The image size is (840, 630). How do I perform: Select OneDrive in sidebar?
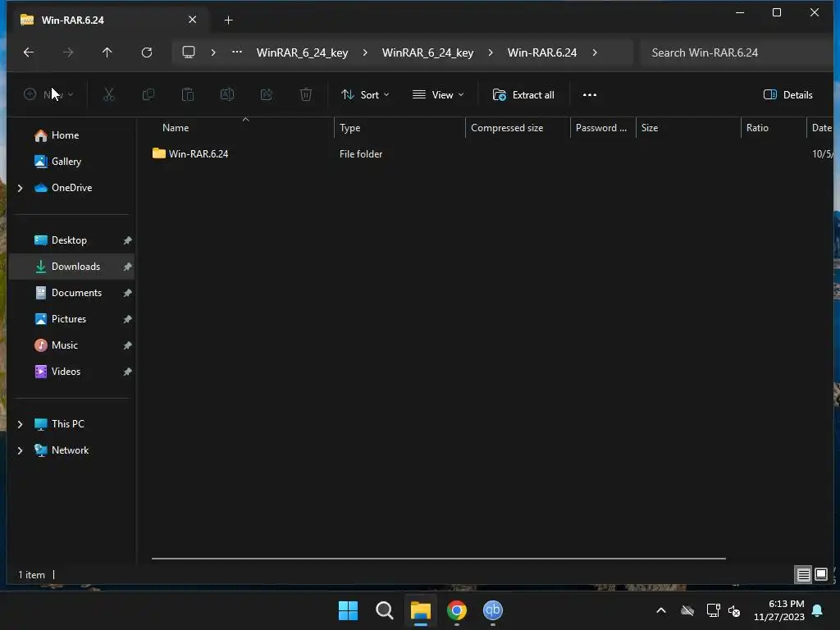point(72,188)
